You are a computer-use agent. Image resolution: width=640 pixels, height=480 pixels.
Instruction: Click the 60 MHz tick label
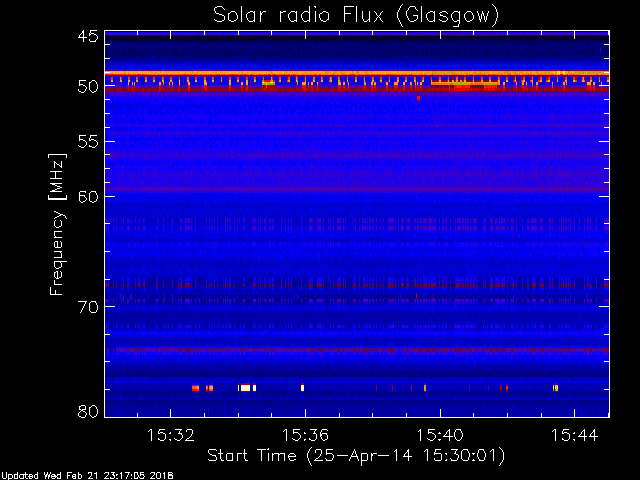[x=88, y=197]
